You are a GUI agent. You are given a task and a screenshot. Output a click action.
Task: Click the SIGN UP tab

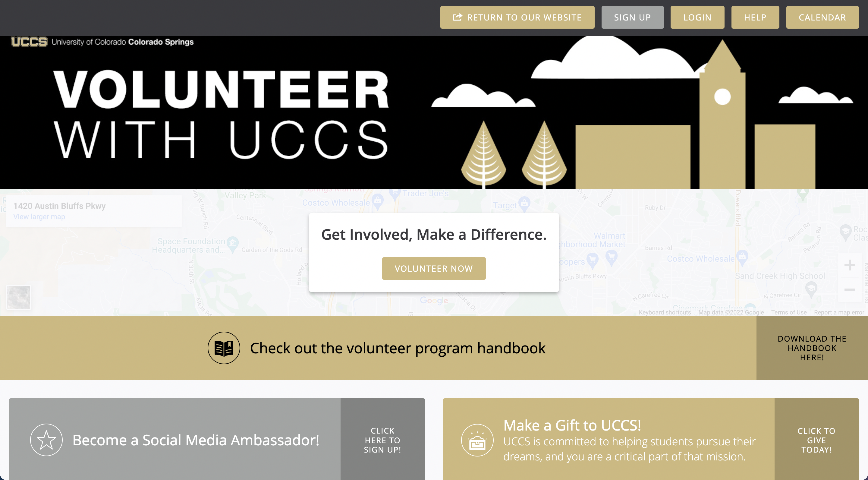click(x=632, y=17)
